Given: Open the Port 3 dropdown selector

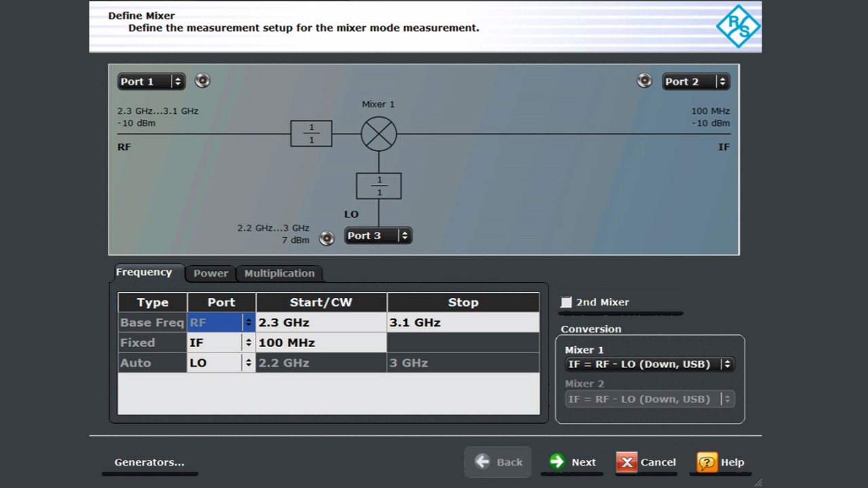Looking at the screenshot, I should tap(378, 236).
